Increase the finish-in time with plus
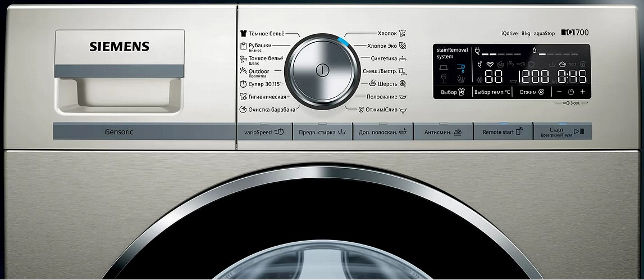The image size is (644, 280). coord(582,92)
